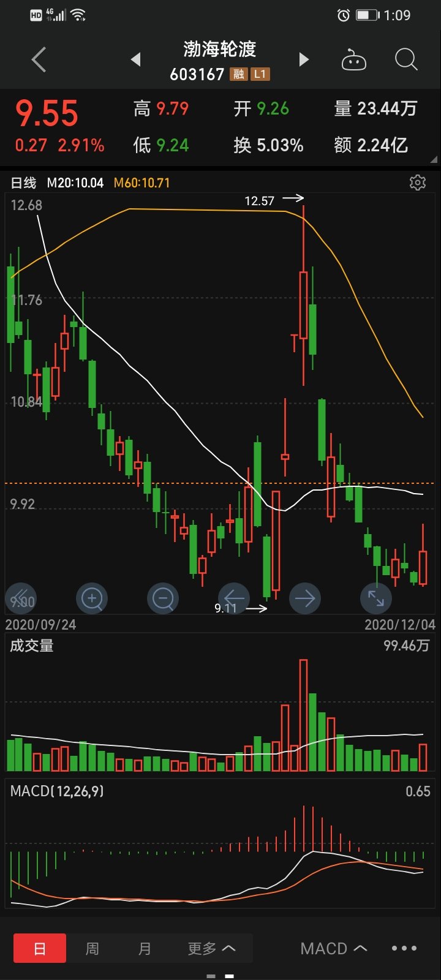
Task: Tap high price 9.79
Action: click(172, 109)
